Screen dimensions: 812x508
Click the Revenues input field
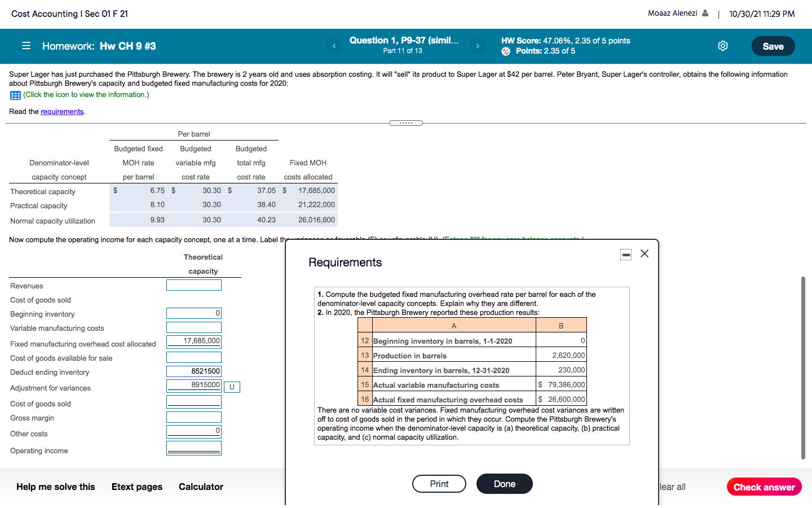[x=194, y=285]
